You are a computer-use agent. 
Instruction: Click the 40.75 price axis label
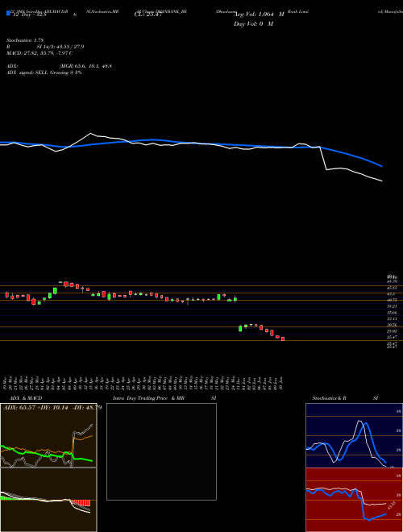coord(393,300)
